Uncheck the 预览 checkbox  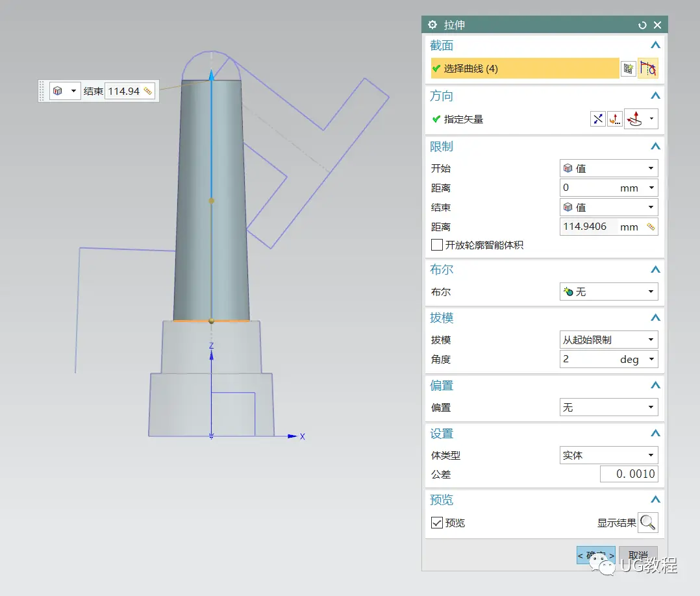pyautogui.click(x=436, y=523)
